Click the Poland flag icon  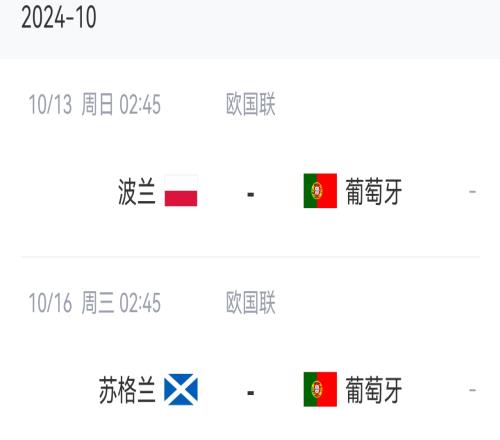(x=181, y=191)
